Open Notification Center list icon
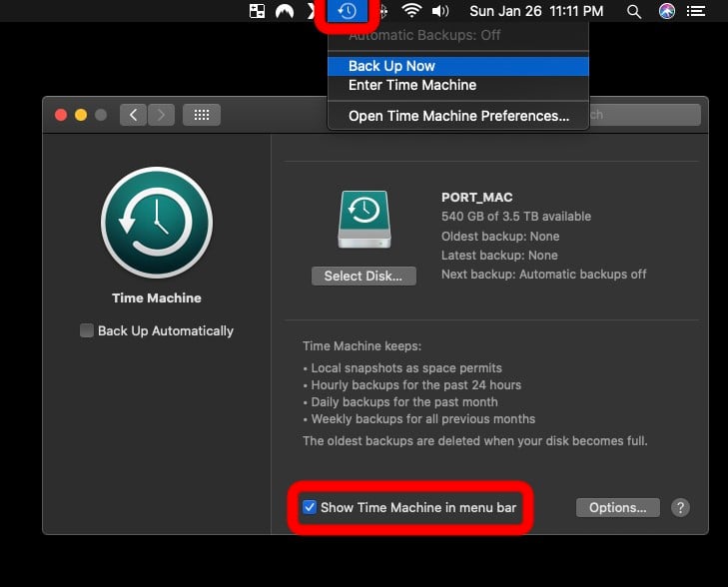Image resolution: width=728 pixels, height=587 pixels. tap(696, 11)
